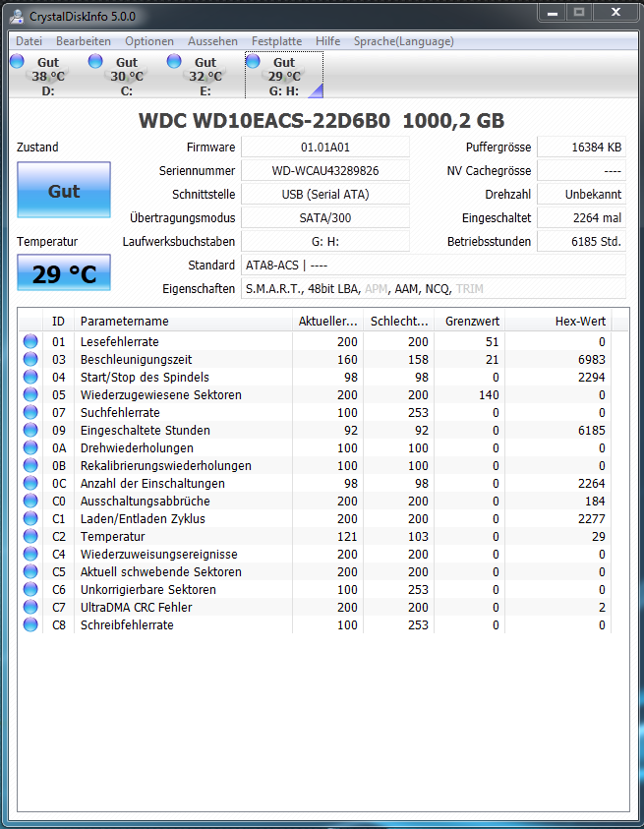The width and height of the screenshot is (644, 829).
Task: Select the C: drive tab at 30 °C
Action: 127,76
